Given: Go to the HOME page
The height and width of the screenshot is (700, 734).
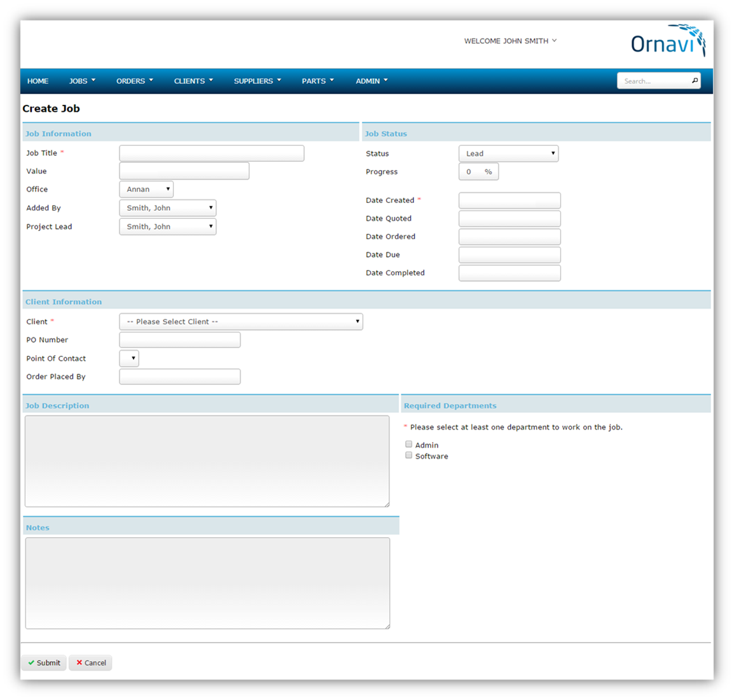Looking at the screenshot, I should tap(38, 81).
